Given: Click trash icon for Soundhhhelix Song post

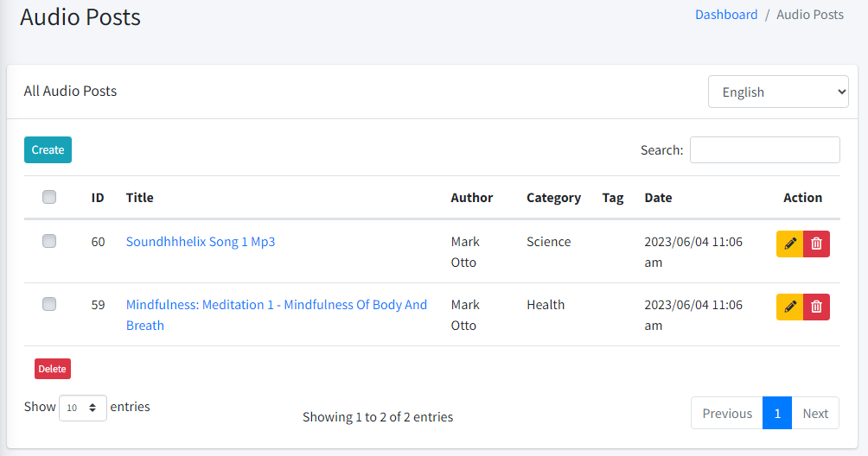Looking at the screenshot, I should [x=816, y=244].
